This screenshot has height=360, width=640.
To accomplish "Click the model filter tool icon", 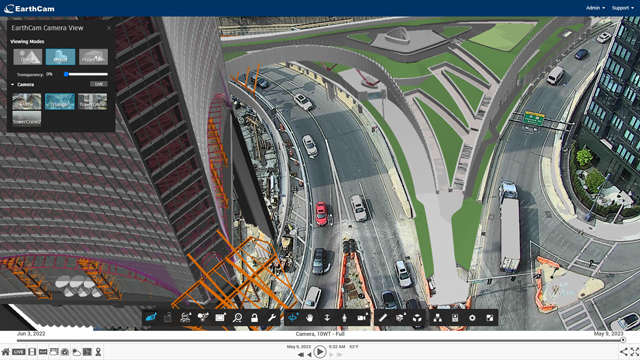I will coord(203,318).
